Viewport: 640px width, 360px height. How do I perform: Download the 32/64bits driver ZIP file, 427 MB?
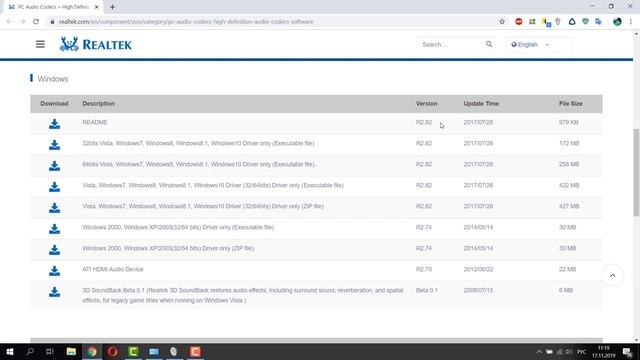pos(54,208)
